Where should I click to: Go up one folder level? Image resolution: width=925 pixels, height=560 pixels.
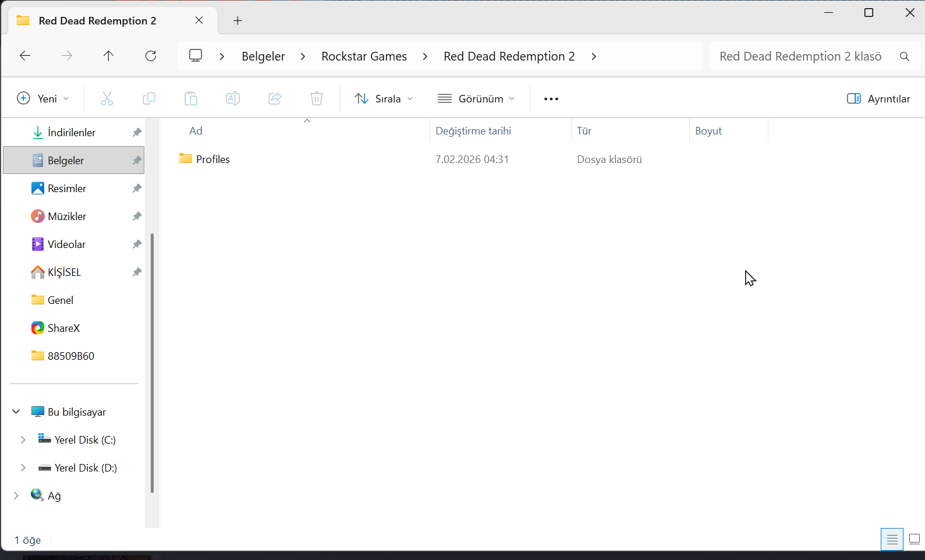(x=108, y=56)
